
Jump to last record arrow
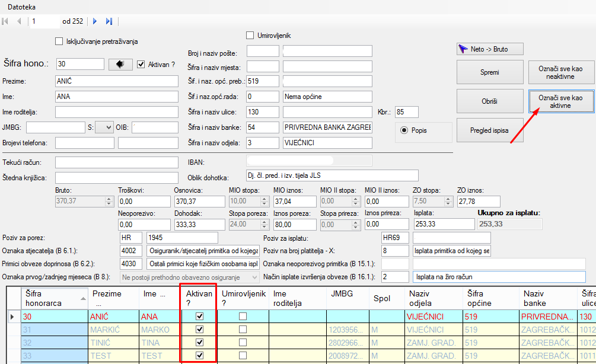109,21
